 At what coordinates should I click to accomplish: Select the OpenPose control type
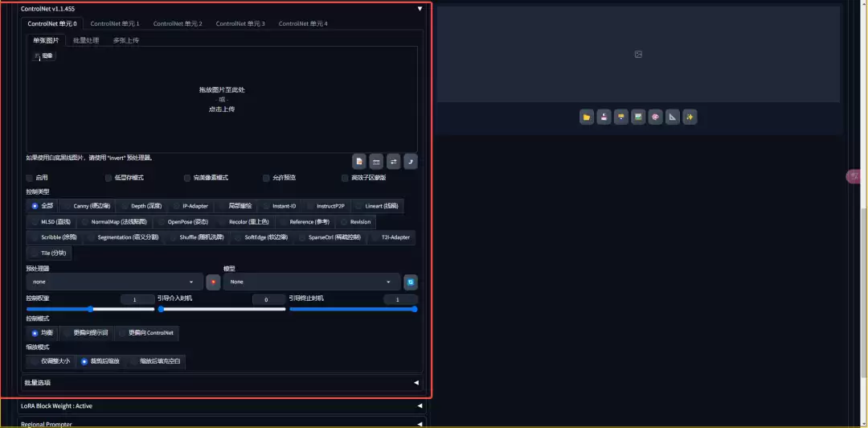(x=182, y=222)
